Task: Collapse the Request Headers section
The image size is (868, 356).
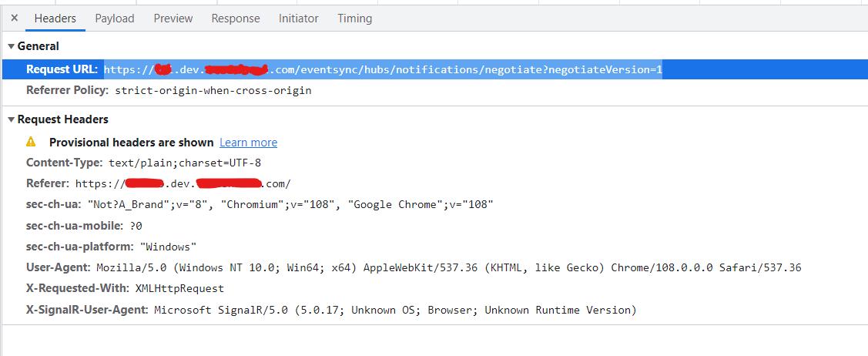Action: point(11,119)
